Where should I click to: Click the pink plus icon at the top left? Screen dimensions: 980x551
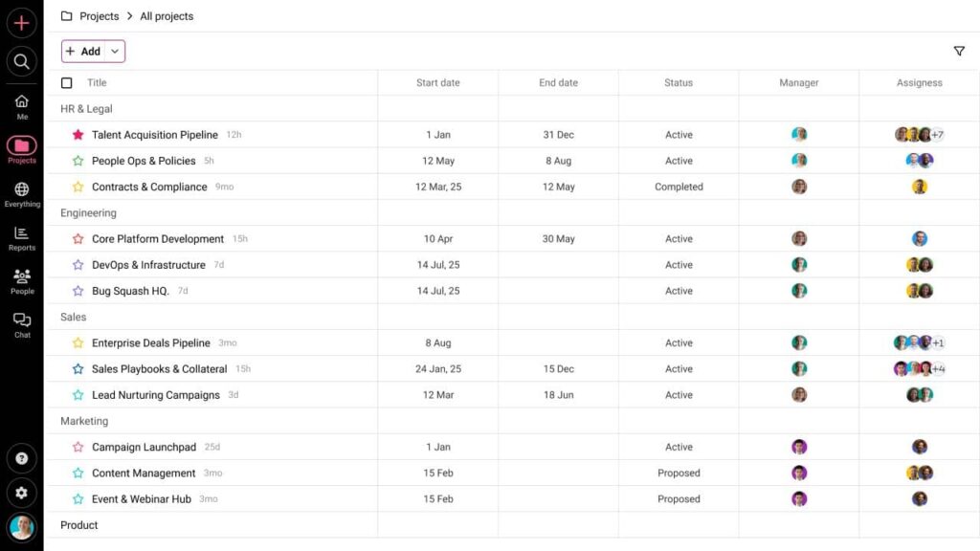(x=21, y=22)
